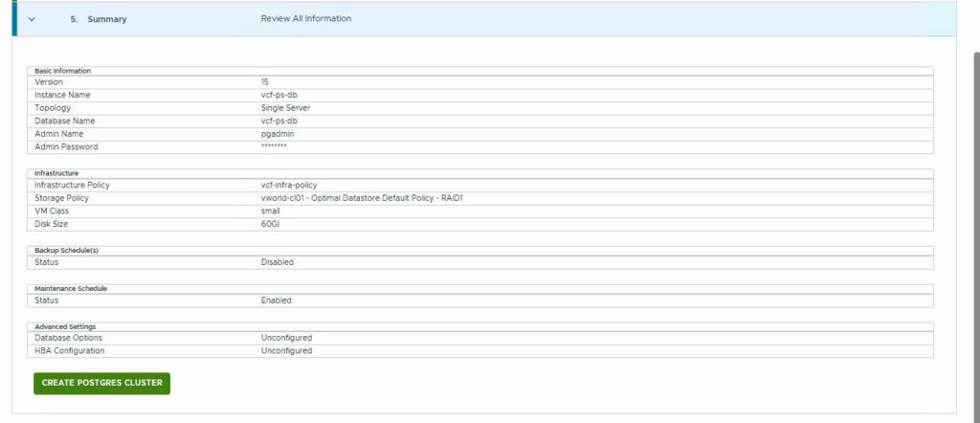The image size is (980, 423).
Task: Select the Database Options value Unconfigured
Action: [286, 338]
